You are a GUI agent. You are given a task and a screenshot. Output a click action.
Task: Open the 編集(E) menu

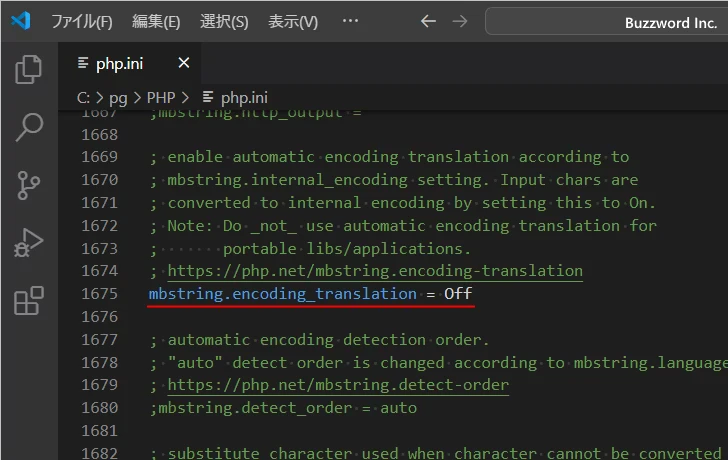(156, 21)
